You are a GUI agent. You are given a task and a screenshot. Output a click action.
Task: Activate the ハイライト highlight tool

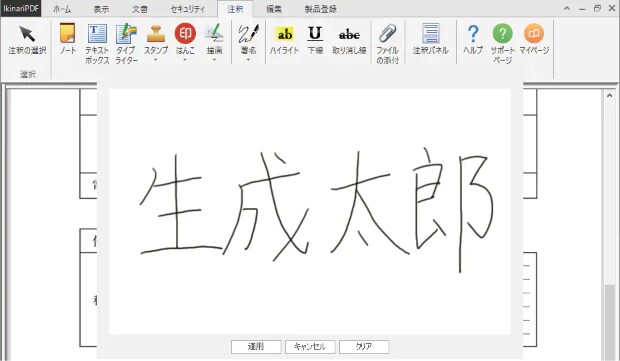[x=284, y=40]
